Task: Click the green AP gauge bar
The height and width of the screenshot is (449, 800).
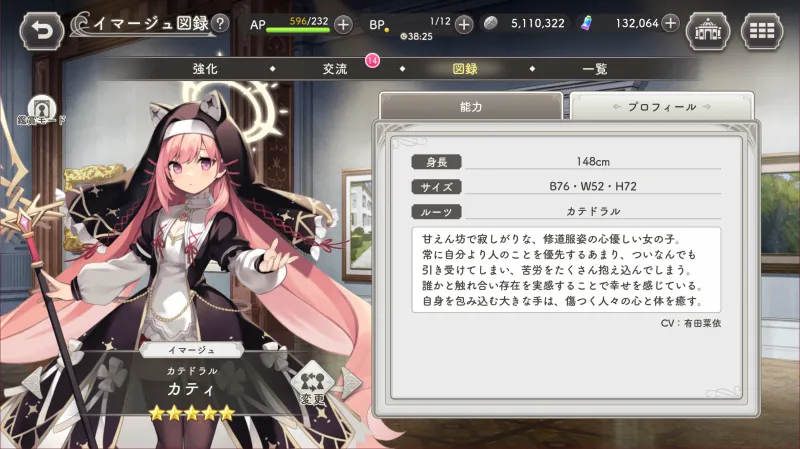Action: [297, 30]
